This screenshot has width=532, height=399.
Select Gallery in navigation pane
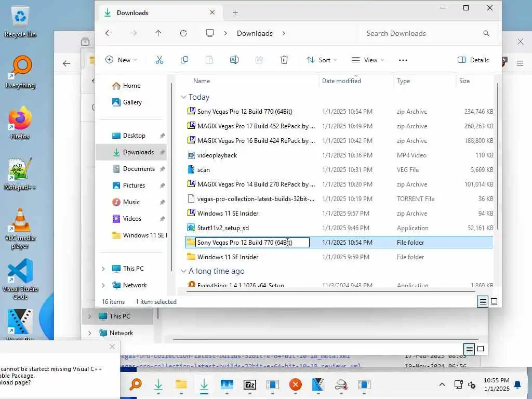pyautogui.click(x=132, y=102)
